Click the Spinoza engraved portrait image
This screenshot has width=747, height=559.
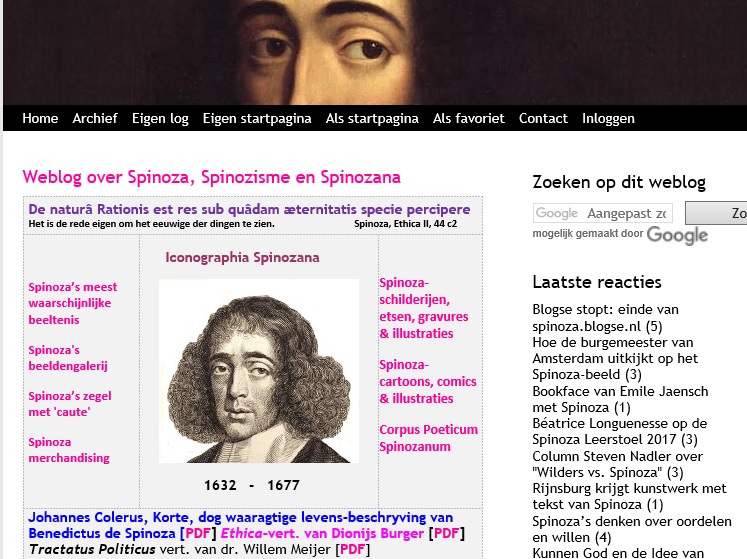[259, 371]
